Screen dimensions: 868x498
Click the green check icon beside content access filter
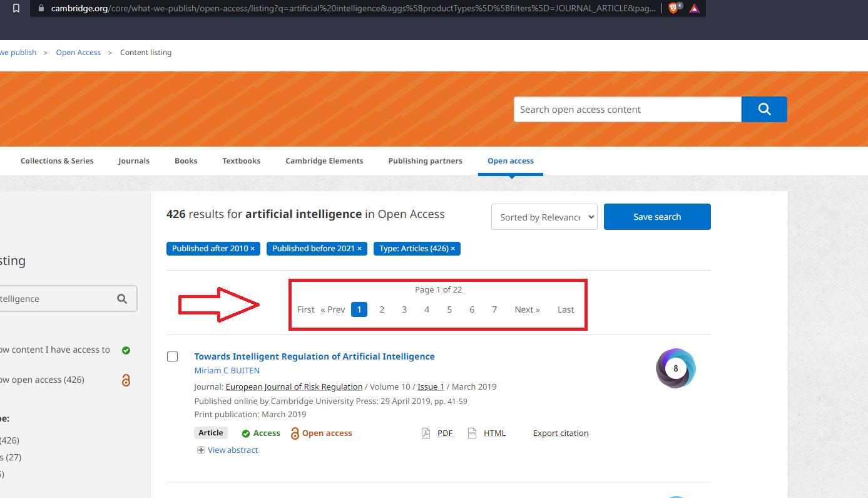[x=126, y=350]
